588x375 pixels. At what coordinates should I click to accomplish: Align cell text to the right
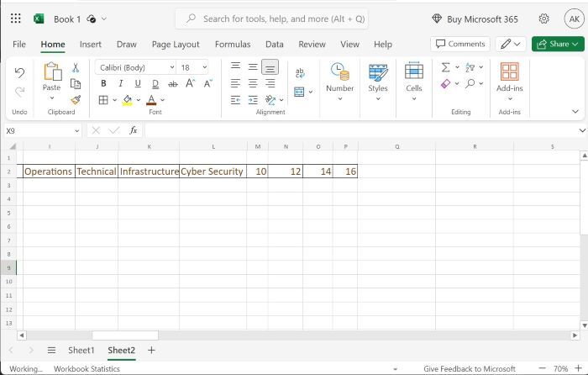[270, 83]
